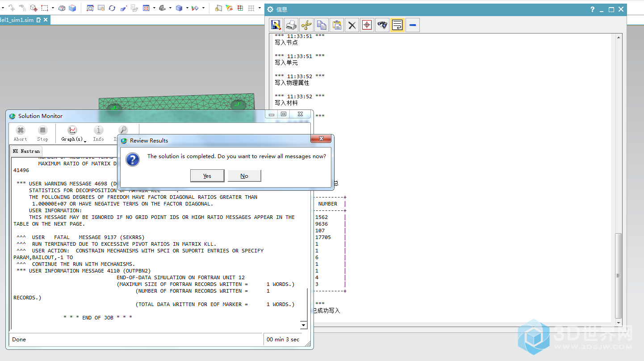Click 信息 window scrollbar up arrow
The width and height of the screenshot is (644, 361).
tap(619, 38)
